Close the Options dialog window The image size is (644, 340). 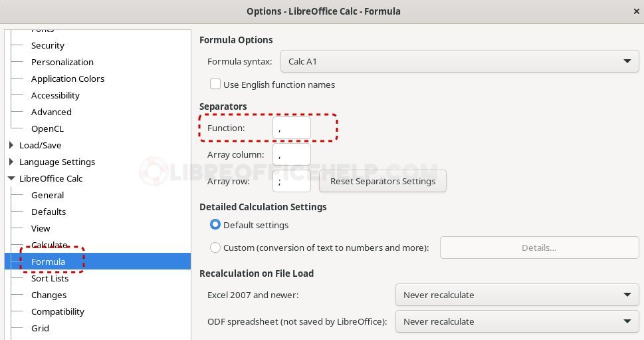(636, 11)
